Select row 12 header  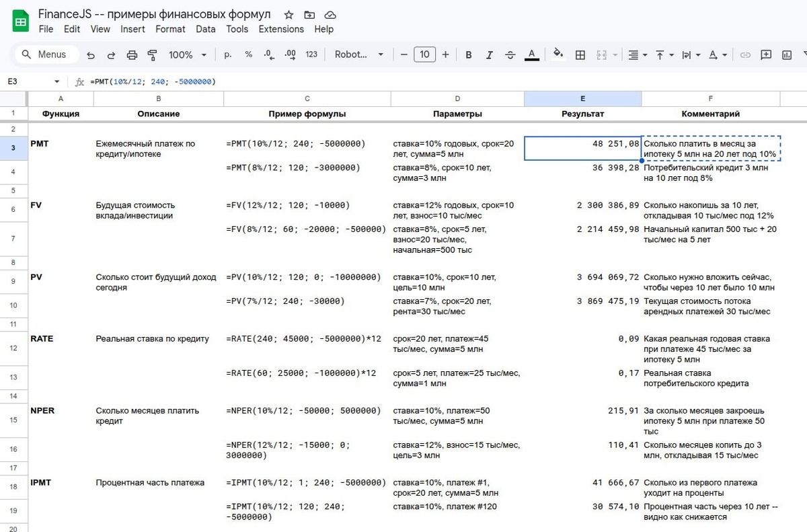point(13,348)
